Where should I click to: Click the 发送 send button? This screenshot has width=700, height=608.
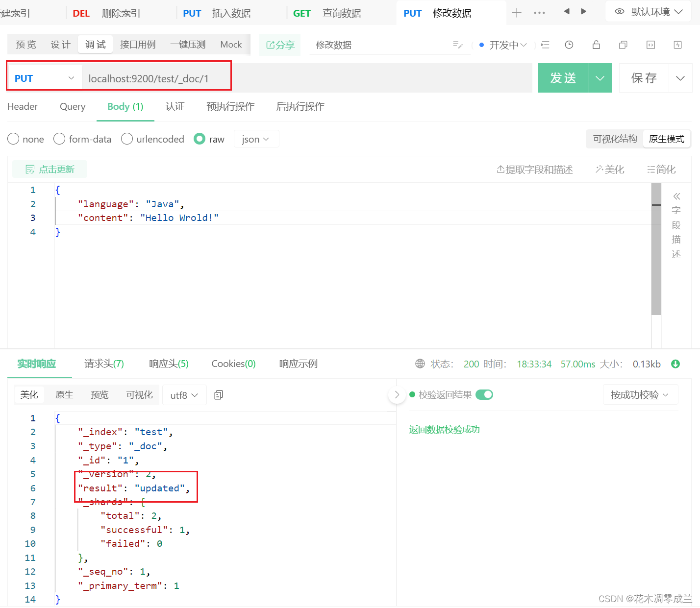[x=563, y=78]
